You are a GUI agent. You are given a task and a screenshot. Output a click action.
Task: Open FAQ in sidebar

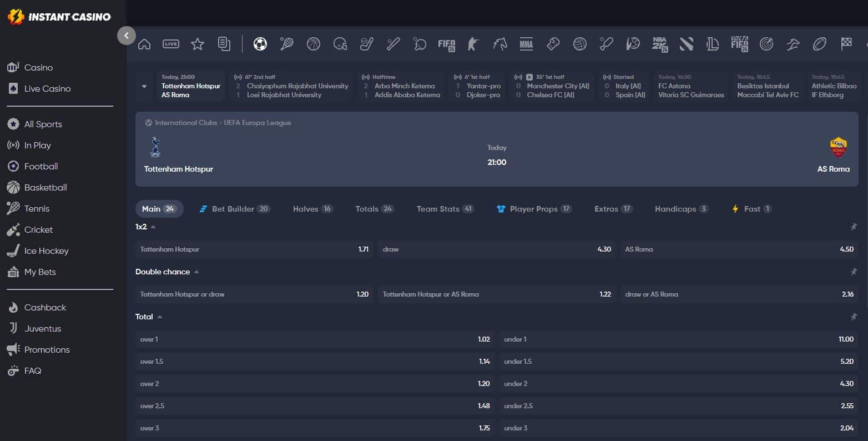(33, 370)
